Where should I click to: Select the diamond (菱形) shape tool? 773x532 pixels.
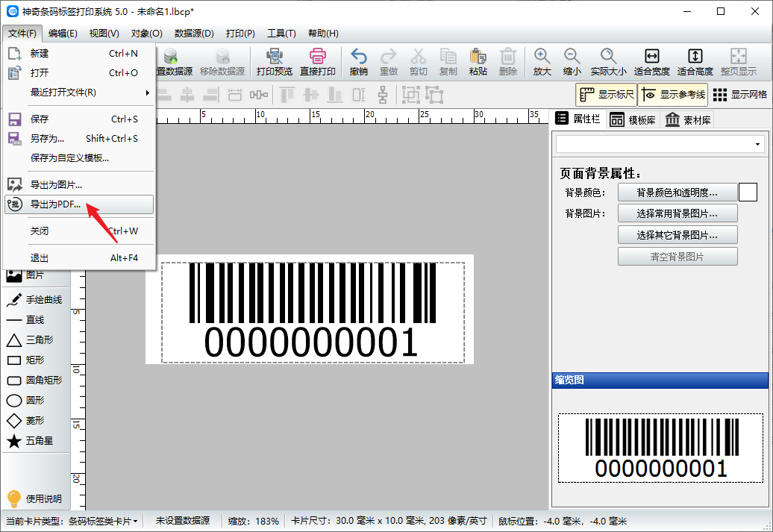coord(25,421)
